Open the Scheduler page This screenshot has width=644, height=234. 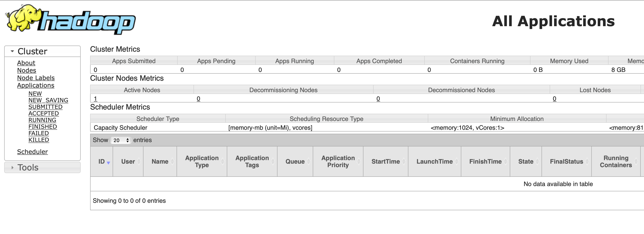pyautogui.click(x=32, y=152)
